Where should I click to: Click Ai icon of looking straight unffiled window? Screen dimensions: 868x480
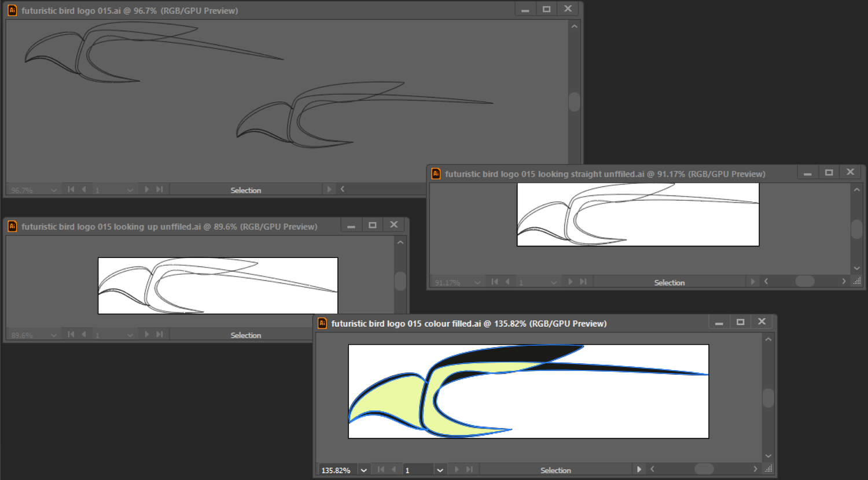click(x=436, y=173)
